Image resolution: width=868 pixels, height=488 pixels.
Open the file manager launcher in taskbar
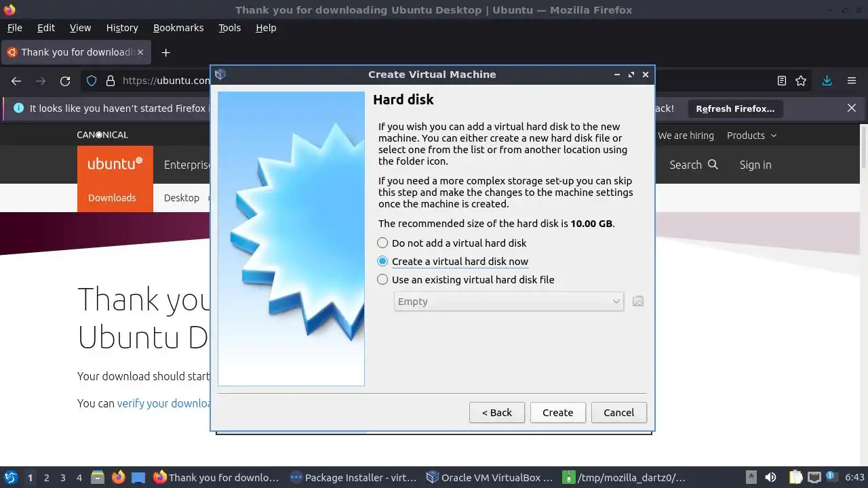(x=98, y=478)
